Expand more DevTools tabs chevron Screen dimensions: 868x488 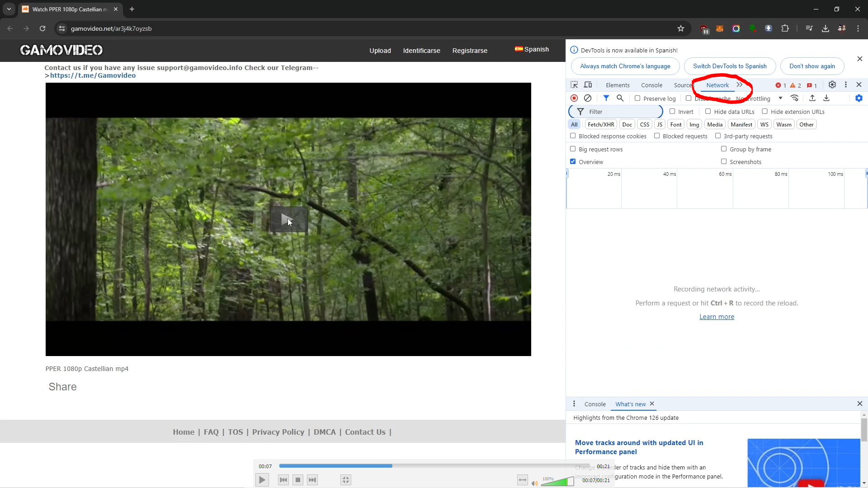click(x=740, y=84)
